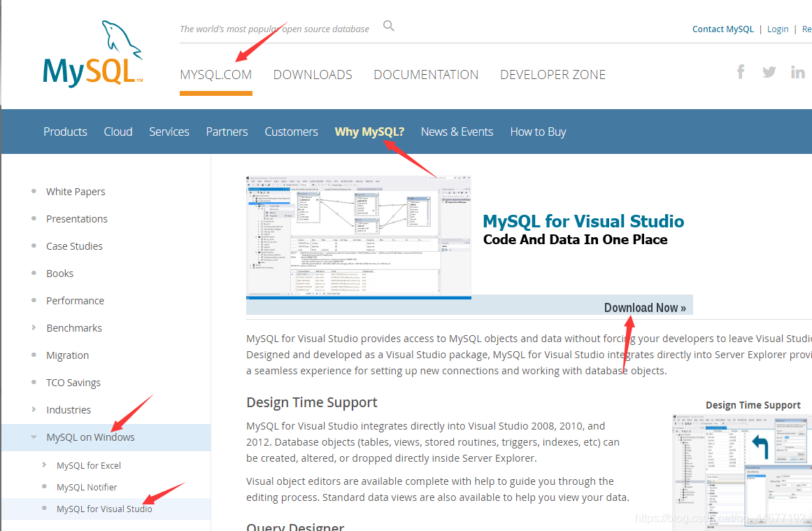
Task: Open Performance sidebar link
Action: 75,301
